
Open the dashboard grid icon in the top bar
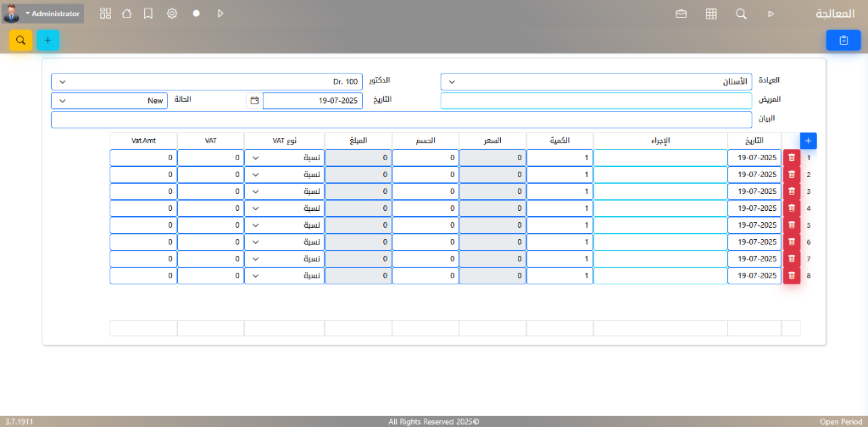coord(105,14)
